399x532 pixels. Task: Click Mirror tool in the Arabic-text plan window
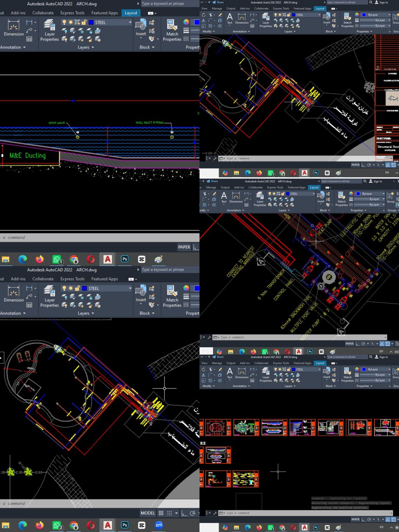[x=203, y=20]
